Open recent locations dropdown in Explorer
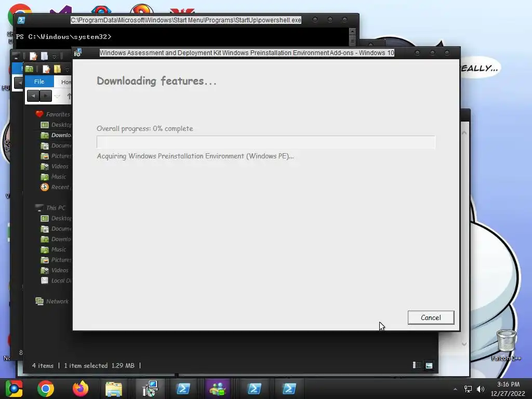 point(57,97)
